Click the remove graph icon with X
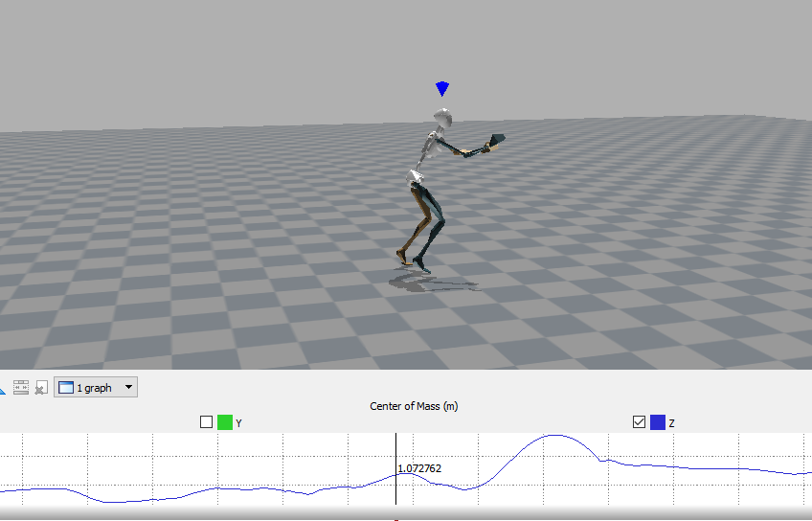Screen dimensions: 812x521 click(40, 388)
